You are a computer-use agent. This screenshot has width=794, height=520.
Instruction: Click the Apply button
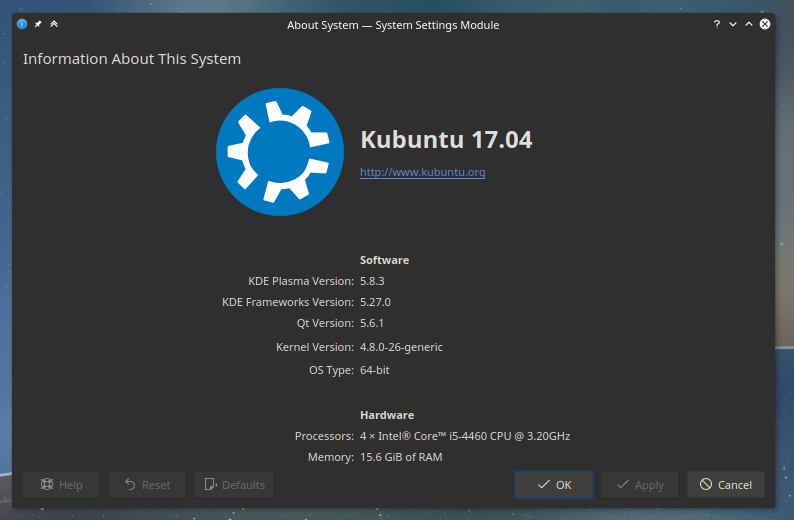click(640, 485)
